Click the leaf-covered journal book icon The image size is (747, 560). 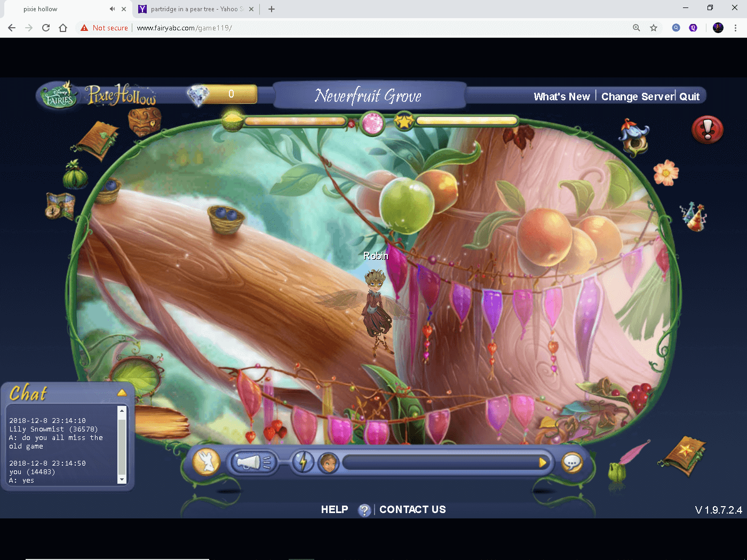tap(97, 140)
